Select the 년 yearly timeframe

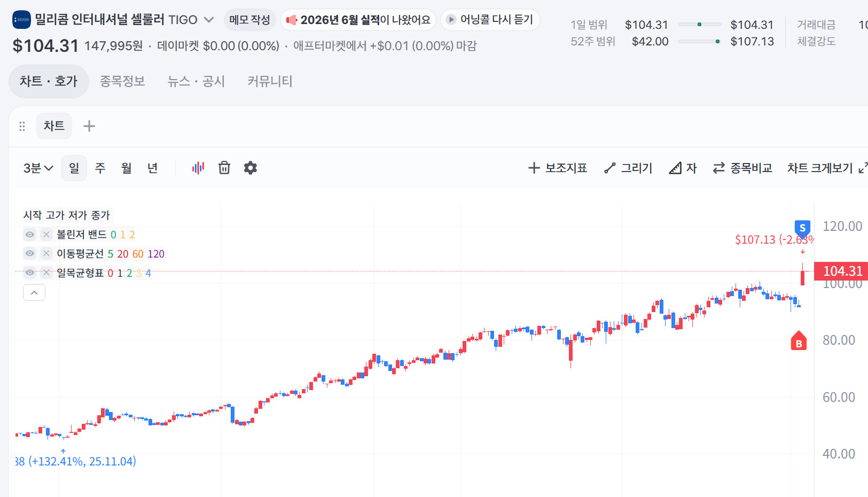click(152, 168)
